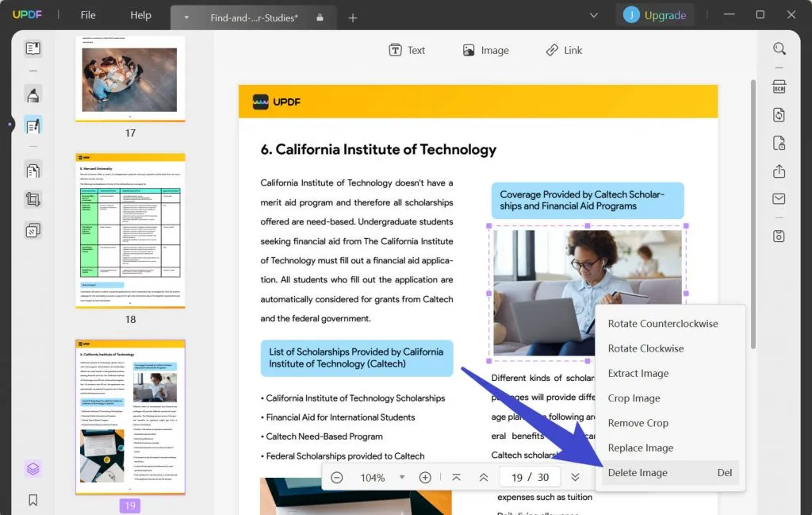The image size is (812, 515).
Task: Open the tab list chevron dropdown
Action: point(594,16)
